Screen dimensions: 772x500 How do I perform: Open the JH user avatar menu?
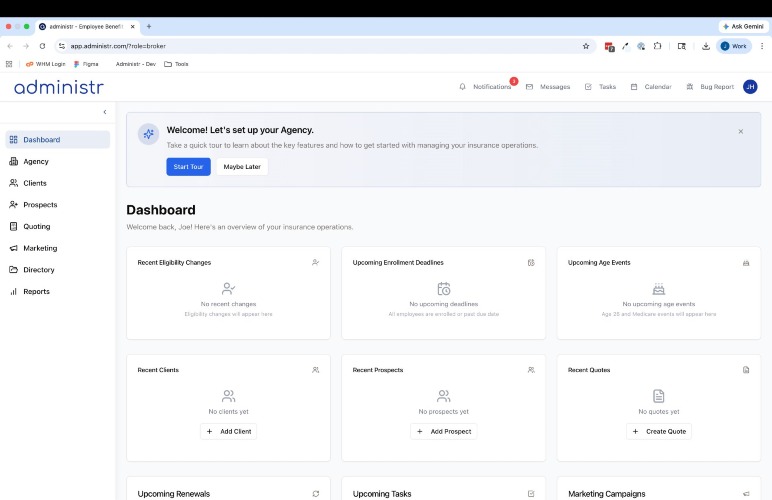pyautogui.click(x=750, y=87)
